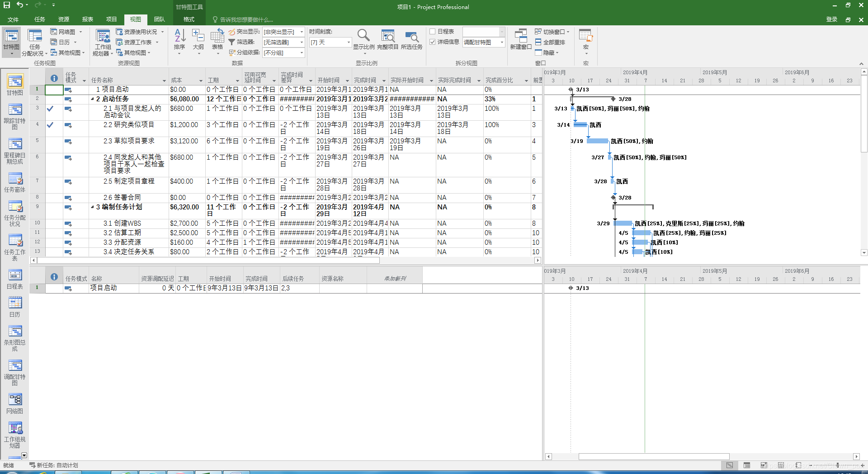Click the 3/28 milestone diamond for 签署合同
The width and height of the screenshot is (868, 474).
(613, 198)
